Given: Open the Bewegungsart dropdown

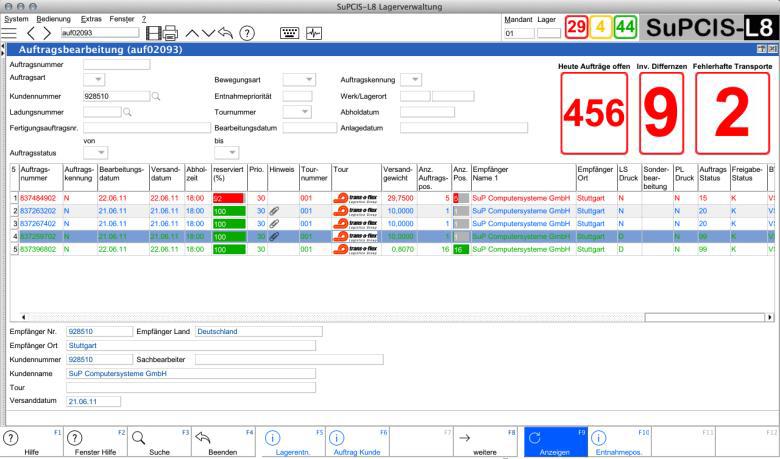Looking at the screenshot, I should click(299, 79).
